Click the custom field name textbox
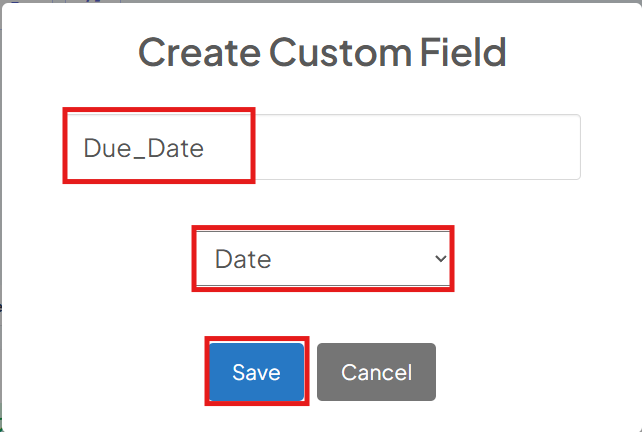The image size is (642, 432). pos(323,147)
